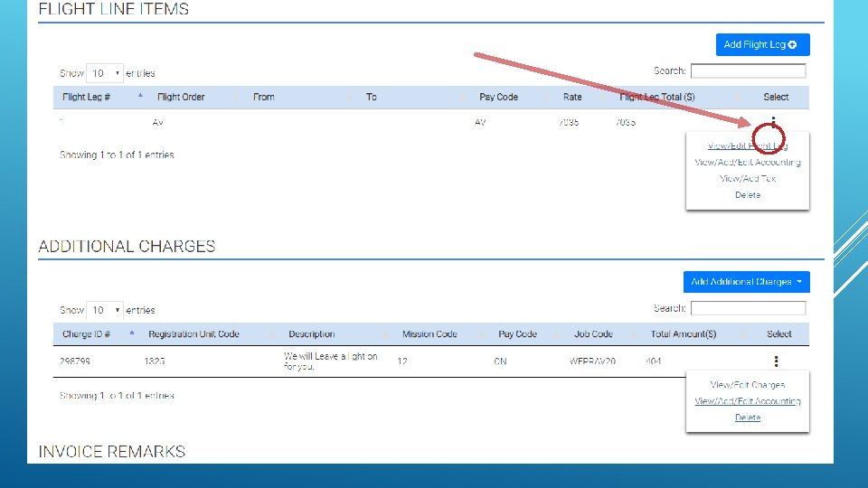This screenshot has width=868, height=488.
Task: Open entries count dropdown in Flight Line Items
Action: (105, 73)
